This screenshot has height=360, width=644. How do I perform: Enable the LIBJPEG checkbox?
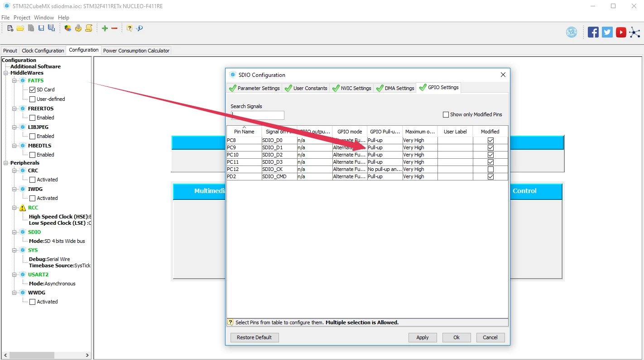[x=32, y=136]
